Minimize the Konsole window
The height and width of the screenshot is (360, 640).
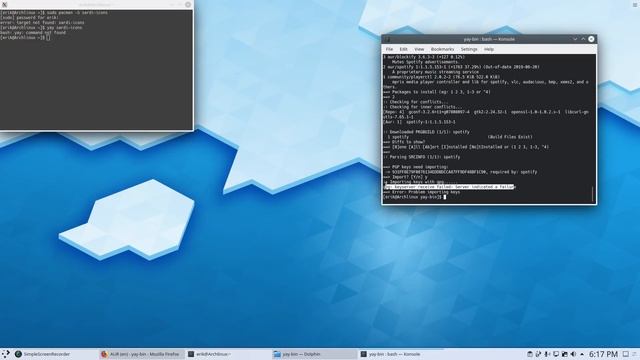[x=575, y=39]
